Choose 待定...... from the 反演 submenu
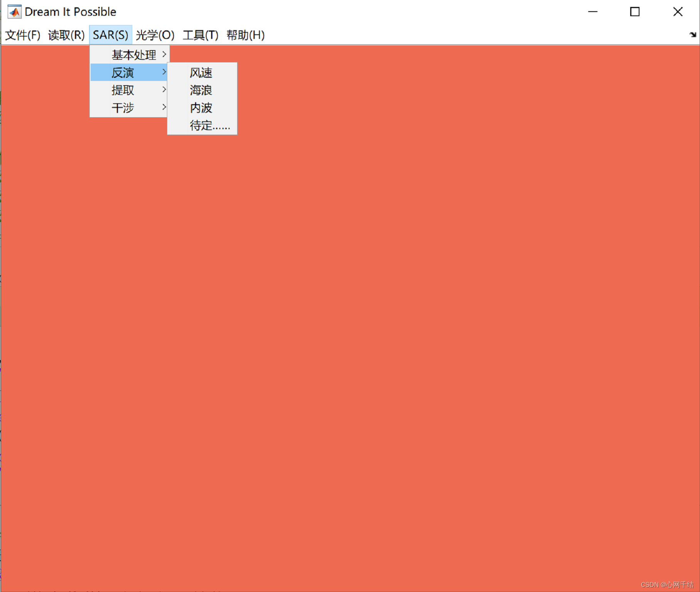 (x=202, y=125)
